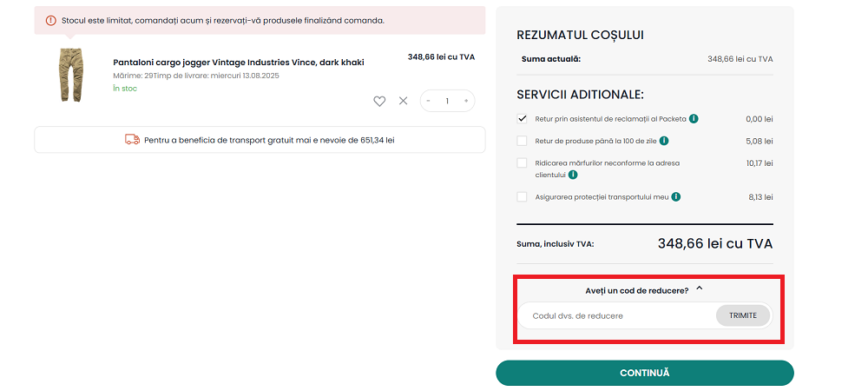Open info icon for 100-day return
Screen dimensions: 868x391
(664, 141)
